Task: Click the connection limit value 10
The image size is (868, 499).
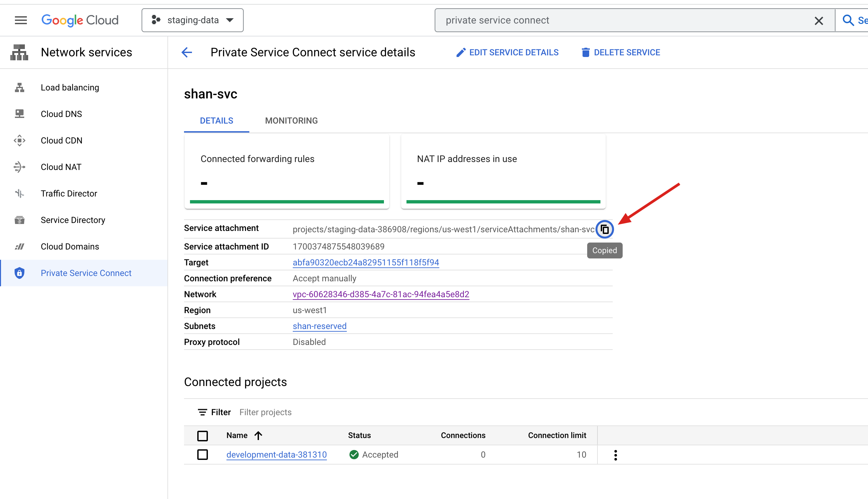Action: pyautogui.click(x=581, y=455)
